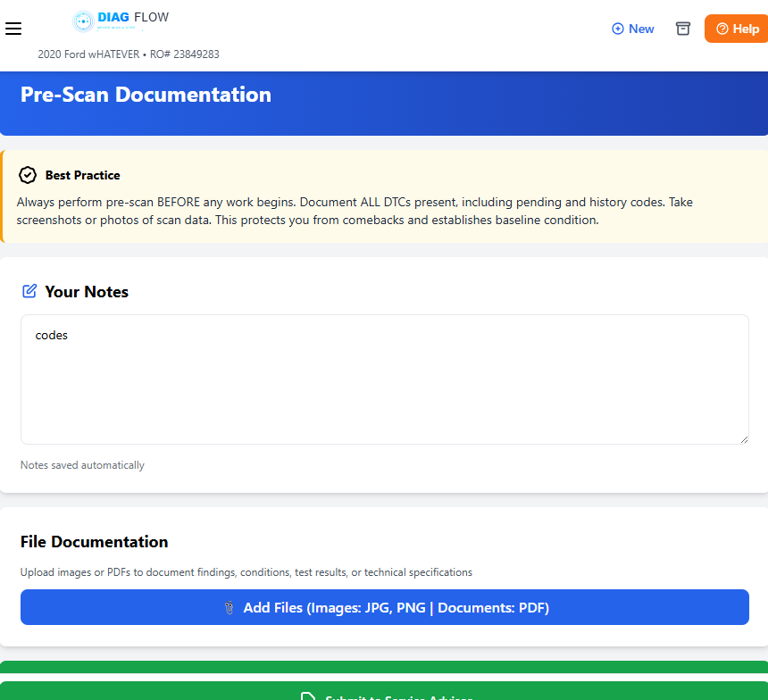Open the archive box icon
This screenshot has width=768, height=700.
[x=683, y=29]
